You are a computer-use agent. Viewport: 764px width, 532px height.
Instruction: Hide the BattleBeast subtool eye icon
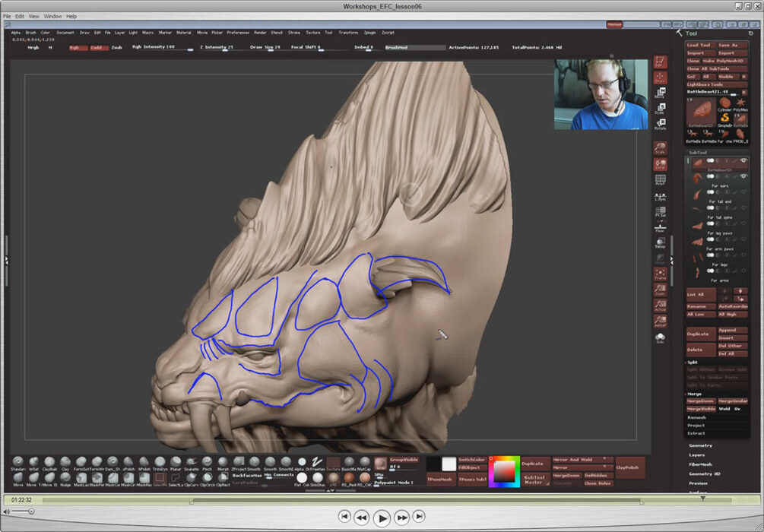pos(743,161)
